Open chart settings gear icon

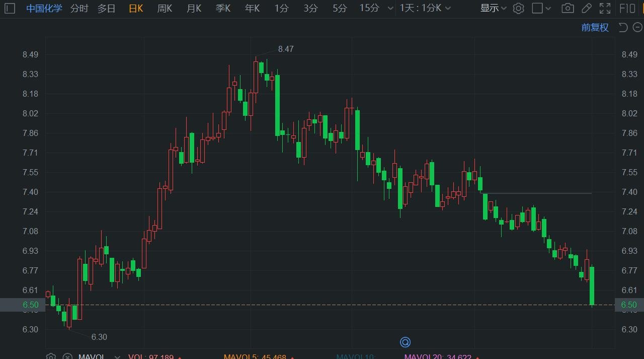[519, 8]
